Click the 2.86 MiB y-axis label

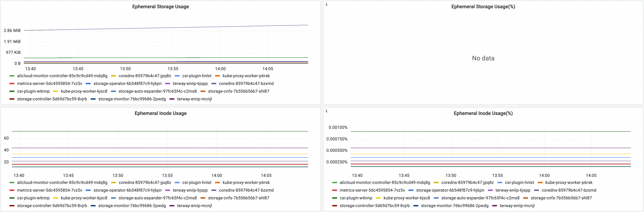point(12,31)
